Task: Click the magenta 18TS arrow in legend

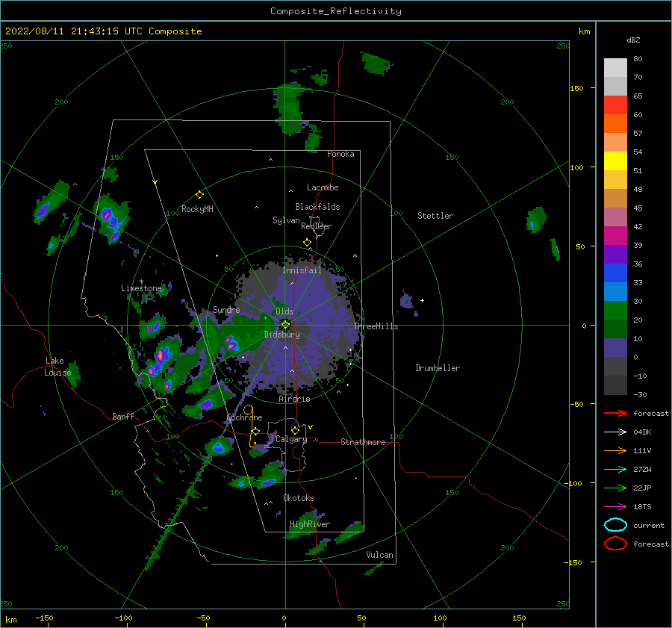Action: tap(615, 507)
